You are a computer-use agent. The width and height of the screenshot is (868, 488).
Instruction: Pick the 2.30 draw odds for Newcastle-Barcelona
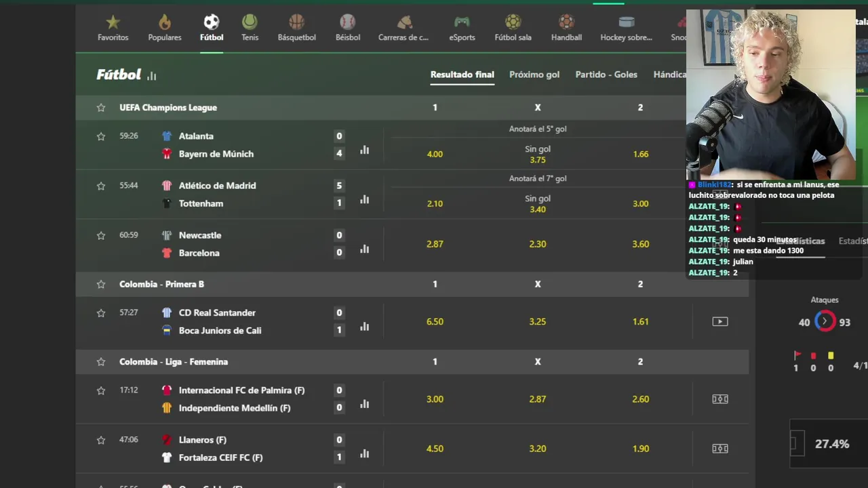click(x=537, y=244)
